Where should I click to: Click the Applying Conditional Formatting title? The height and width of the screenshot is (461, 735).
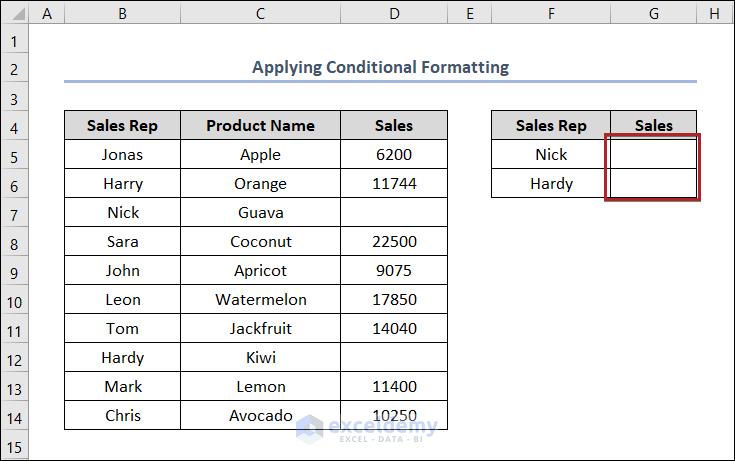[x=380, y=68]
